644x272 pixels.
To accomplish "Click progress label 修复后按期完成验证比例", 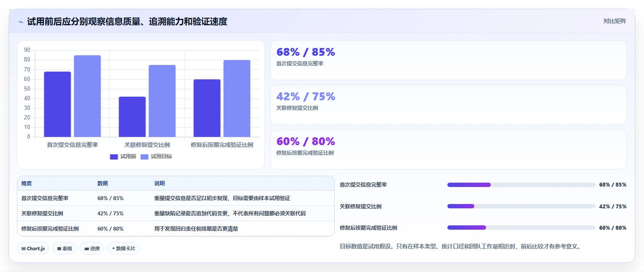I will click(369, 228).
